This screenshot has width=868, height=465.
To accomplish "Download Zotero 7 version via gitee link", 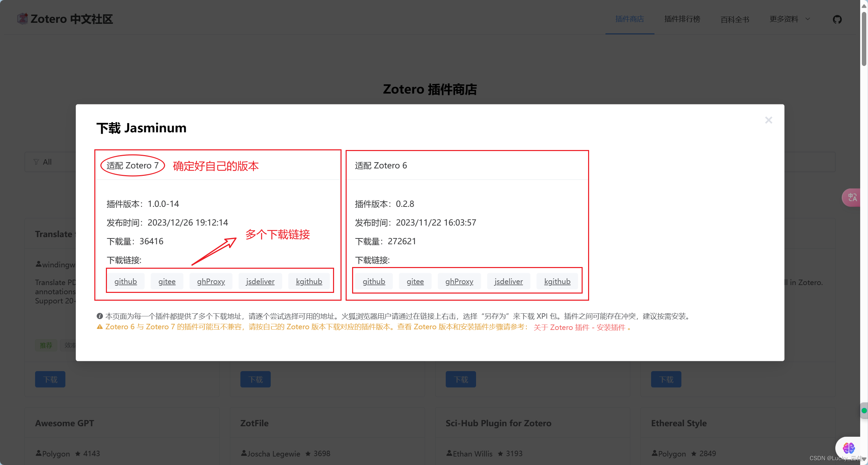I will (167, 281).
